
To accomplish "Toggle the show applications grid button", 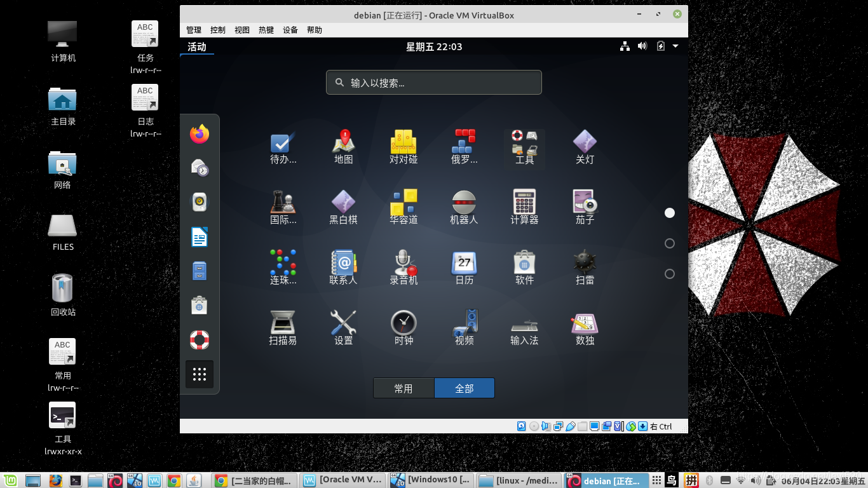I will point(200,374).
